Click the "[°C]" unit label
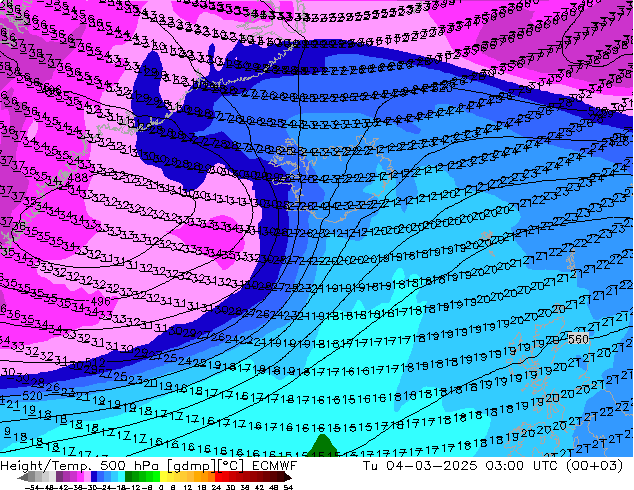The height and width of the screenshot is (490, 634). (x=231, y=466)
